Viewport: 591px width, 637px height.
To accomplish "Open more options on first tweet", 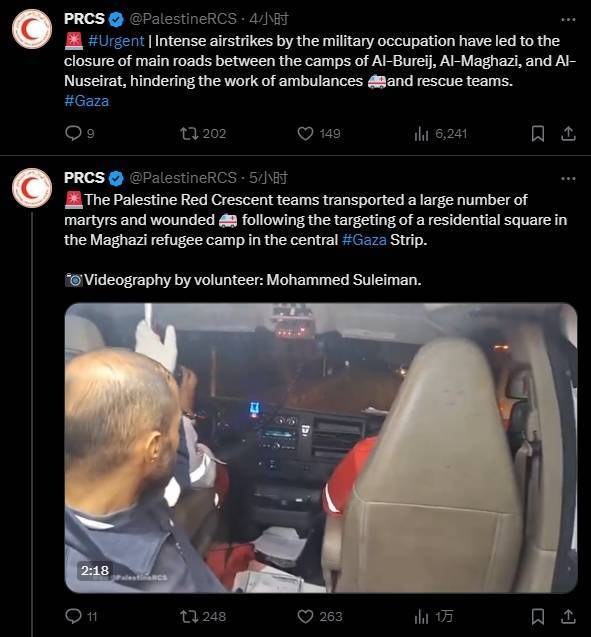I will tap(568, 20).
